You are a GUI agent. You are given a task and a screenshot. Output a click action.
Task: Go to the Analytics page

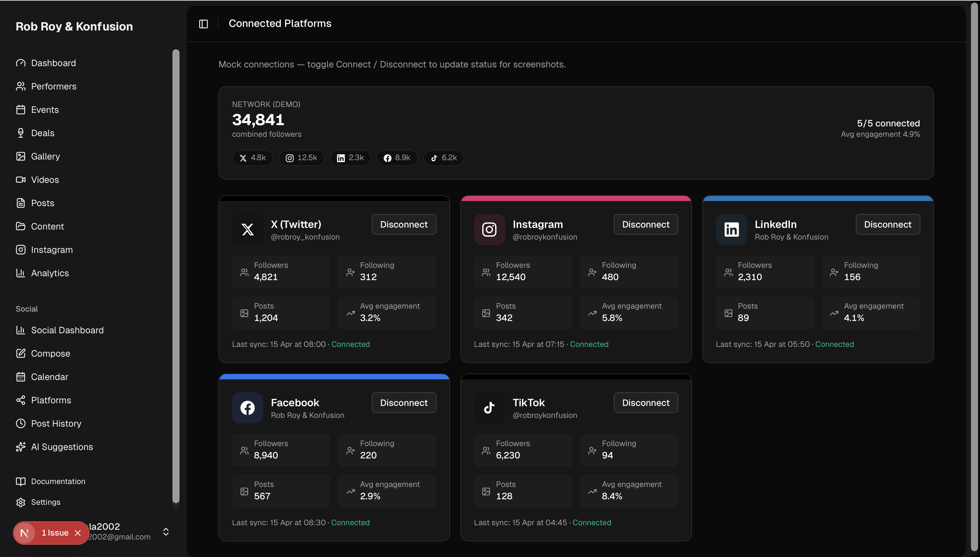(50, 273)
